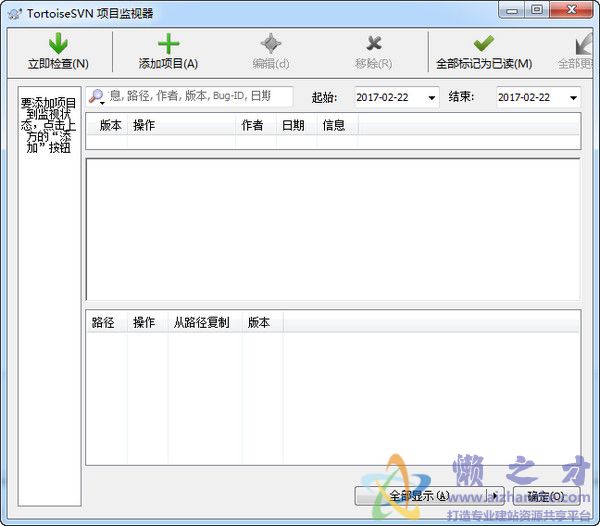Sort by the 操作 column in log list

coord(181,125)
